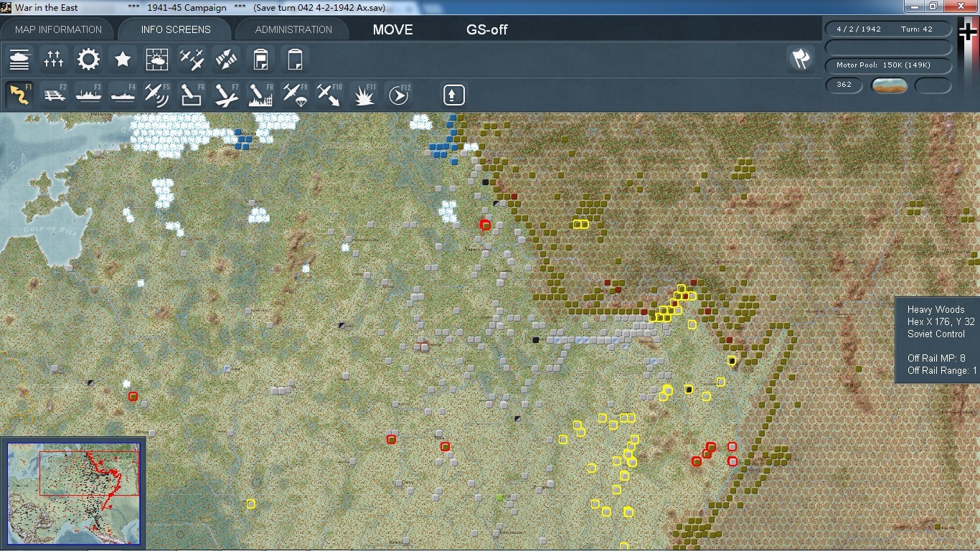980x551 pixels.
Task: Click the 362 admin points counter
Action: [844, 85]
